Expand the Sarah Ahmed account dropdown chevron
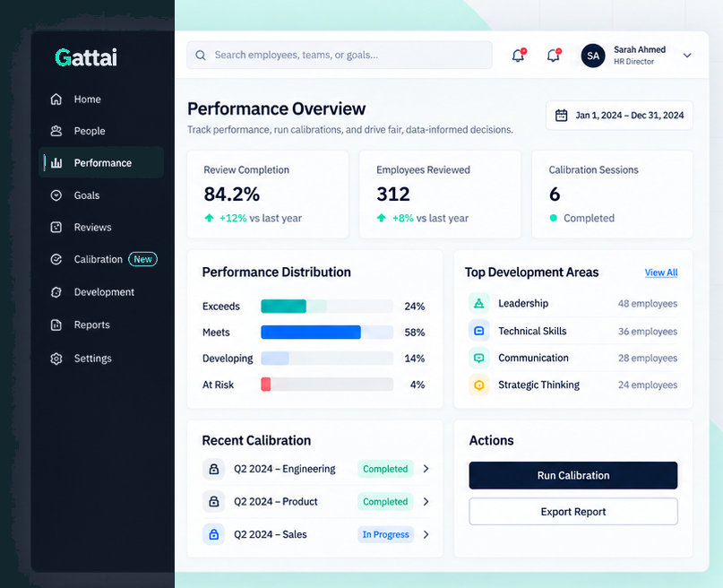 coord(687,56)
